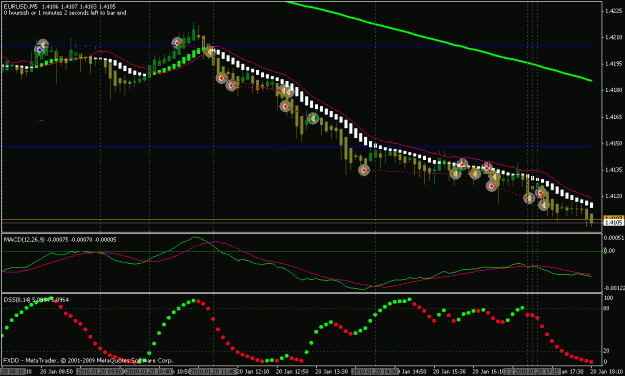
Task: Click the 100 level on the DSS scale
Action: click(609, 298)
